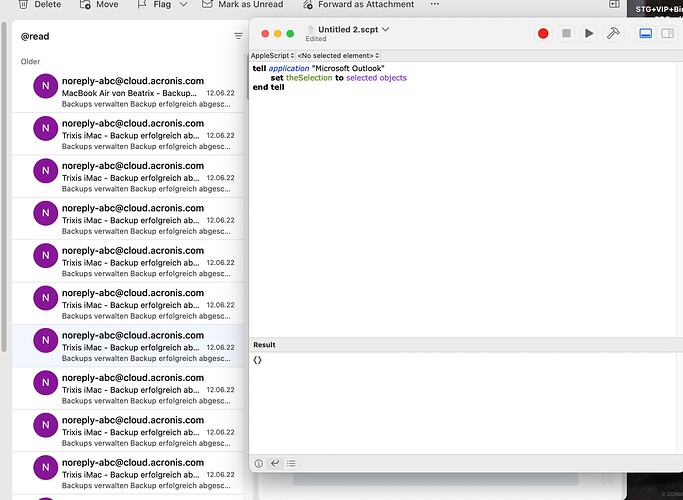Open the No selected element dropdown
The height and width of the screenshot is (500, 683).
point(338,56)
